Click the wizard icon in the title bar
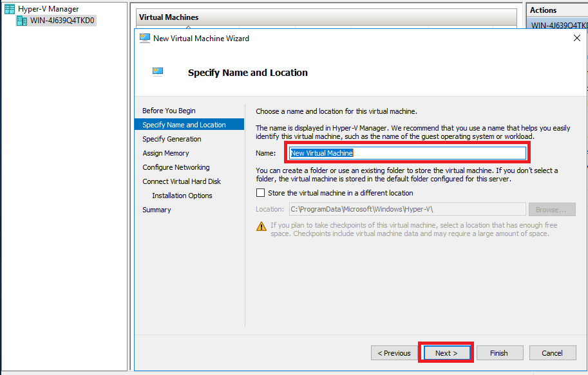The width and height of the screenshot is (588, 375). pyautogui.click(x=144, y=38)
